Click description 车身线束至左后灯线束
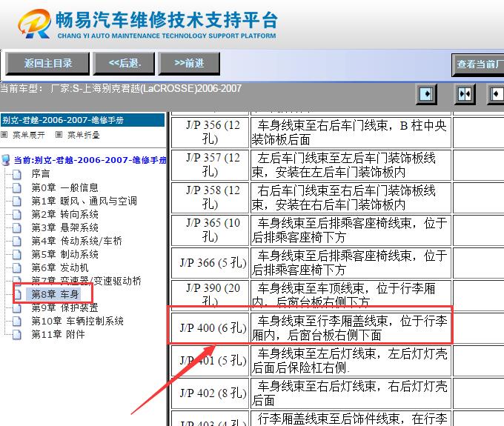 click(x=351, y=361)
